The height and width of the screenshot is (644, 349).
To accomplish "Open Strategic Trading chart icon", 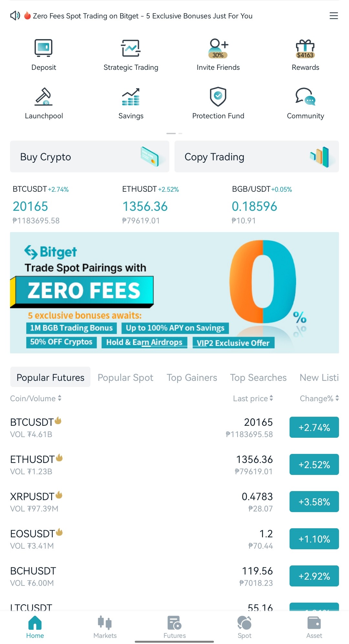I will (x=131, y=48).
